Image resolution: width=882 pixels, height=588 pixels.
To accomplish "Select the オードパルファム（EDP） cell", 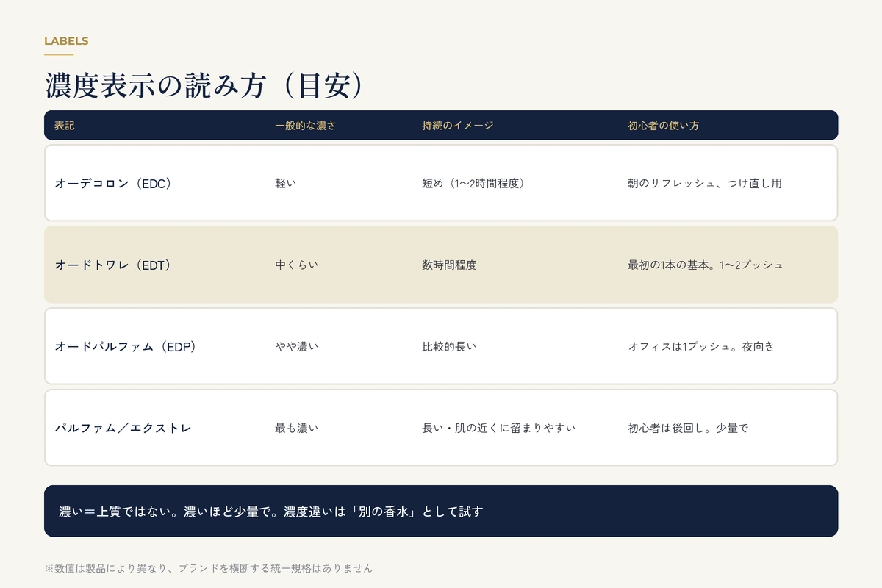I will click(126, 346).
